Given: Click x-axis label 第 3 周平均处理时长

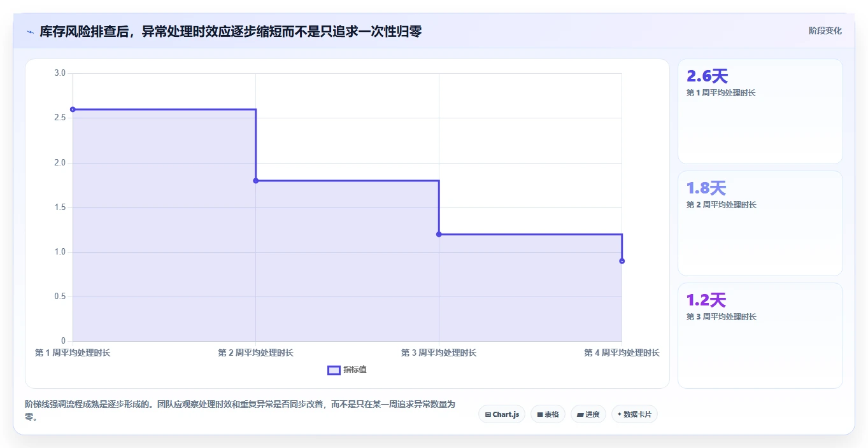Looking at the screenshot, I should click(x=439, y=353).
